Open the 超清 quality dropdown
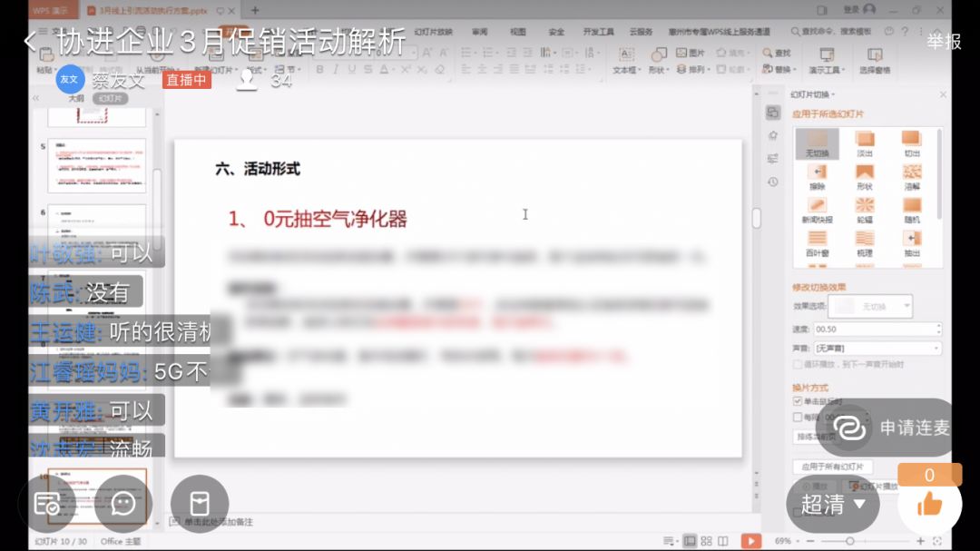 832,504
